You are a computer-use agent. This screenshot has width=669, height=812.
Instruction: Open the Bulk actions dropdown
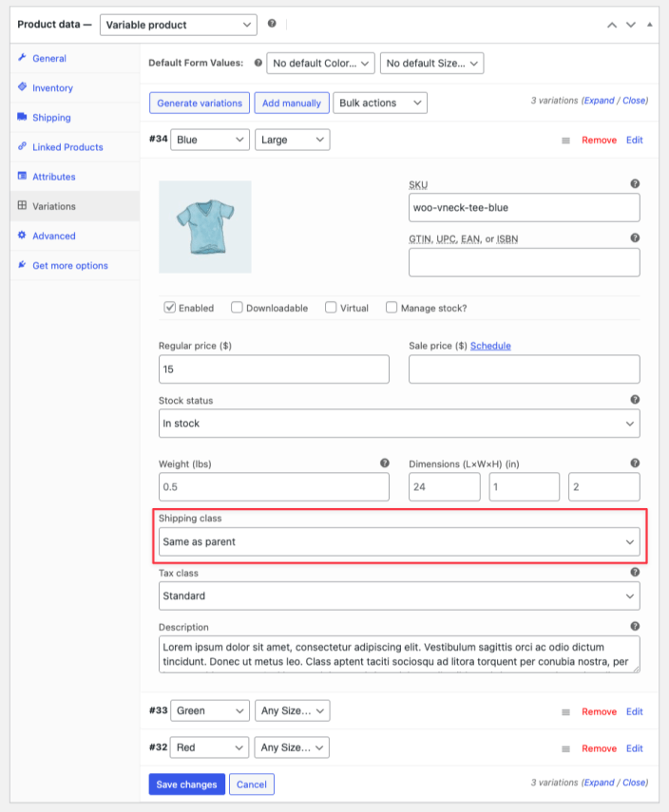pyautogui.click(x=380, y=103)
